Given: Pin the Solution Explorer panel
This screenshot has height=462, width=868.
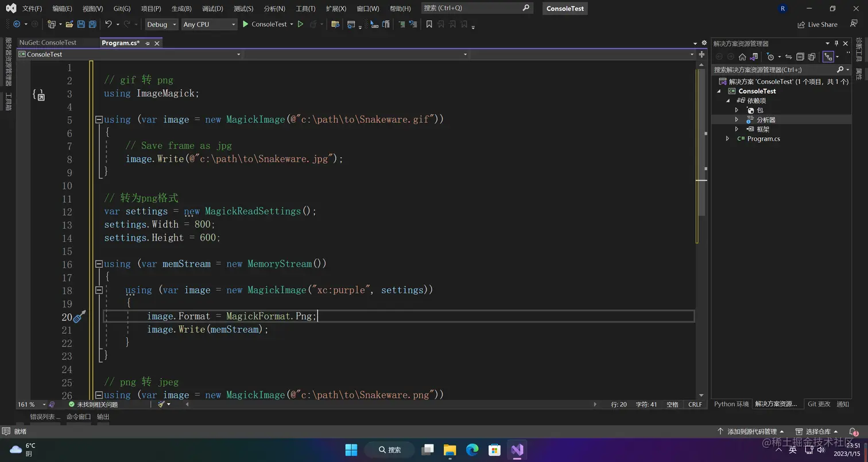Looking at the screenshot, I should pyautogui.click(x=836, y=44).
